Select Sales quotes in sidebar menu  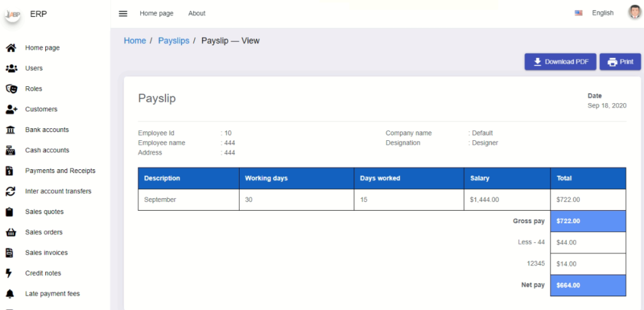pyautogui.click(x=45, y=212)
